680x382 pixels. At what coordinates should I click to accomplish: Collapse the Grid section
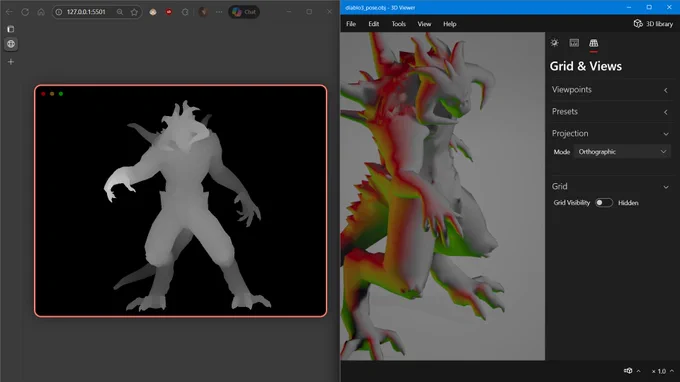[x=611, y=186]
